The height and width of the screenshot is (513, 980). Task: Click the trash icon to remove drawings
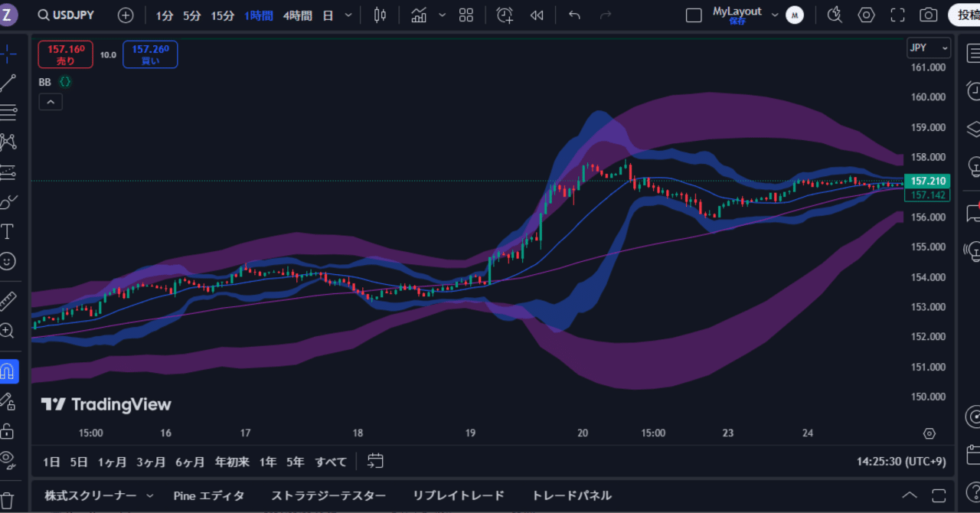(8, 499)
